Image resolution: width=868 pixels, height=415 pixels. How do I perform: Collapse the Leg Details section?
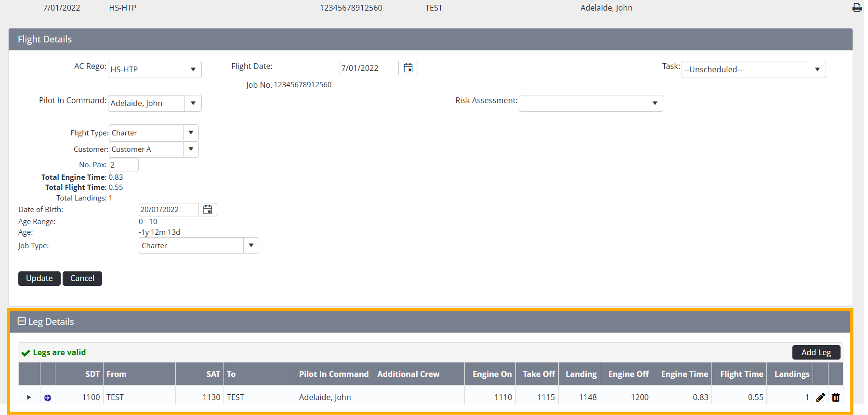click(22, 321)
